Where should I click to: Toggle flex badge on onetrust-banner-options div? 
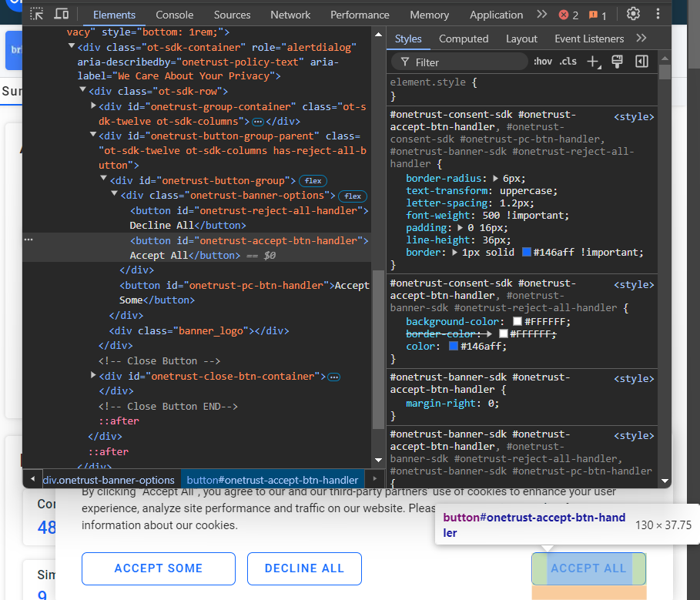click(x=353, y=196)
